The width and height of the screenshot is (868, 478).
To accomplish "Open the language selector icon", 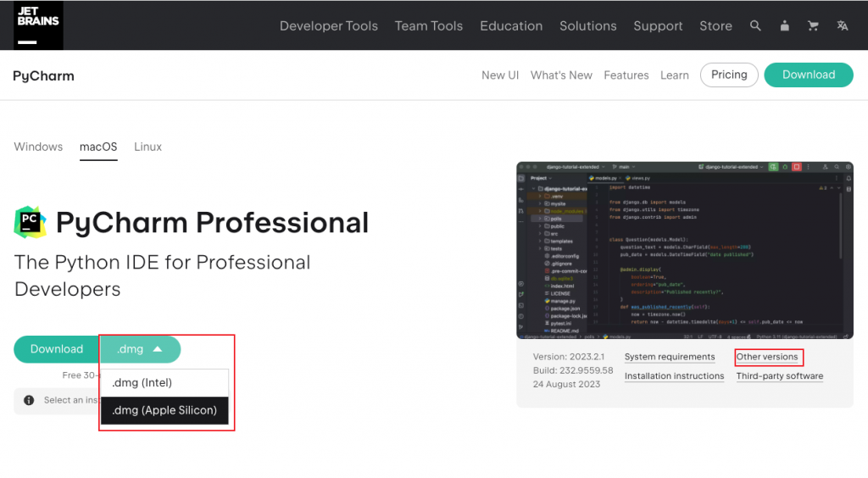I will pyautogui.click(x=842, y=26).
